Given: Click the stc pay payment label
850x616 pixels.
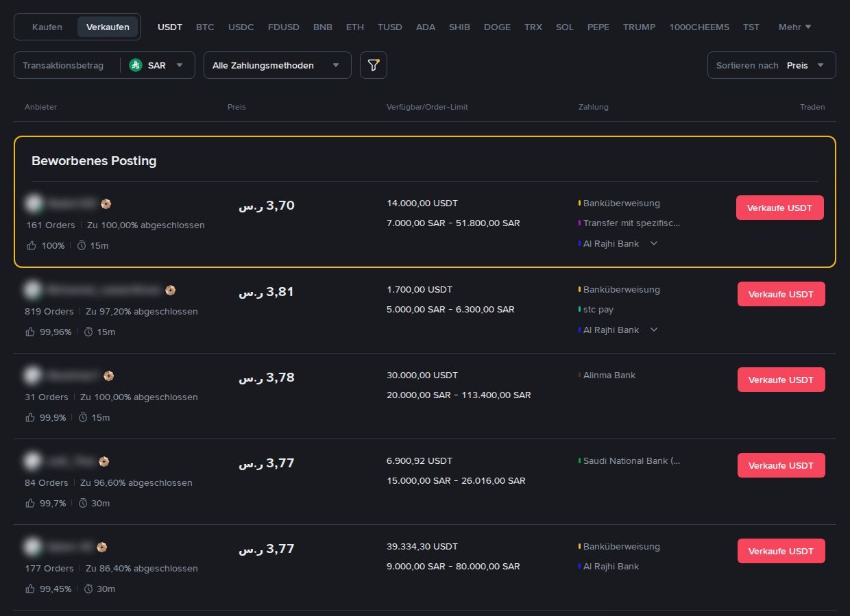Looking at the screenshot, I should coord(598,309).
